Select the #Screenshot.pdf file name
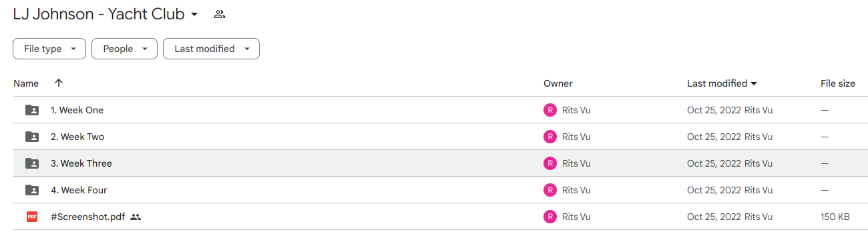The width and height of the screenshot is (868, 242). click(x=88, y=217)
